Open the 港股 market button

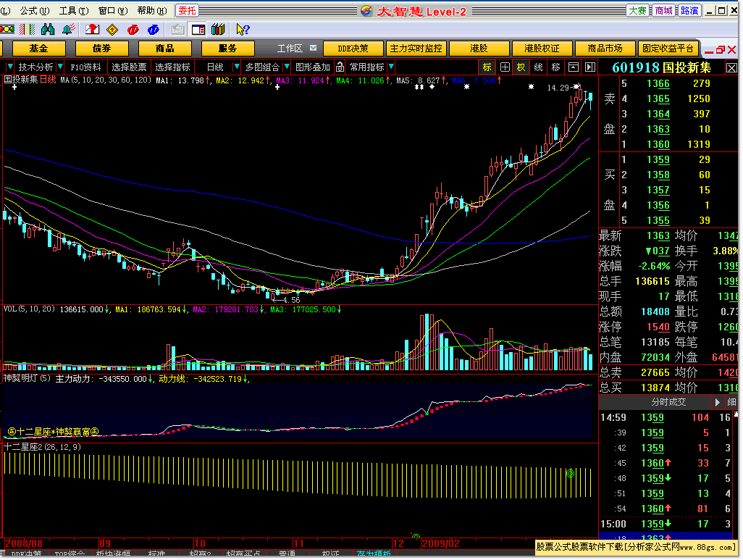click(x=479, y=49)
